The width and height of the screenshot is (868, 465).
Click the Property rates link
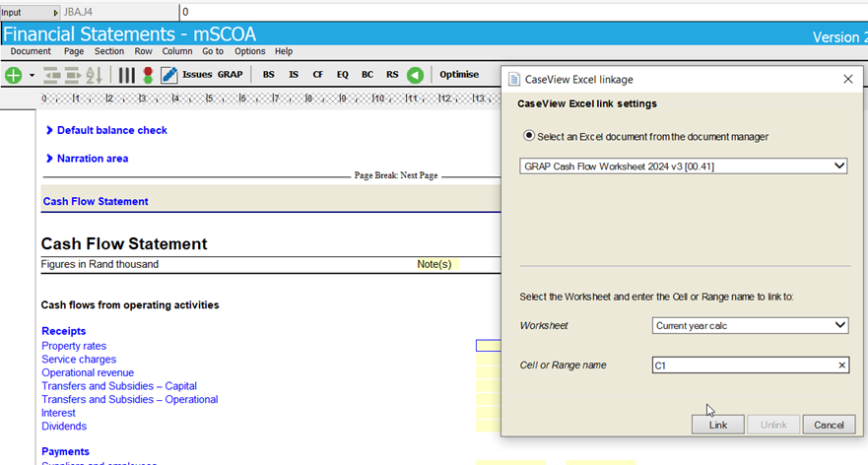click(73, 346)
